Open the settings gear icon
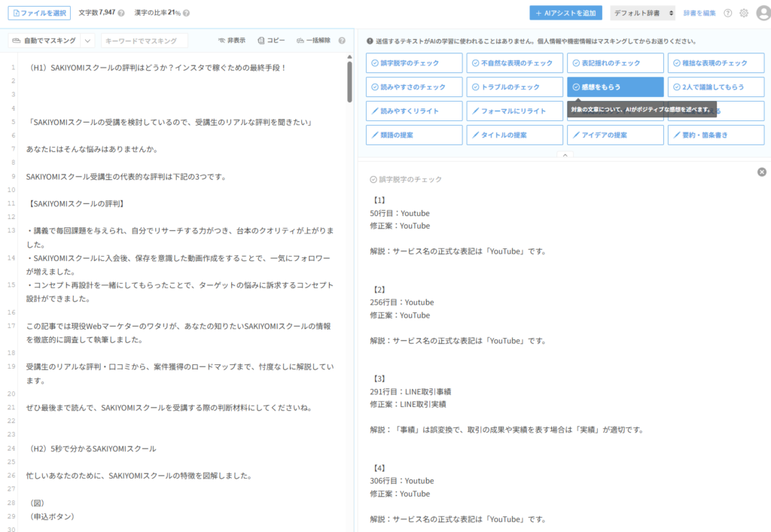The height and width of the screenshot is (532, 771). [744, 14]
